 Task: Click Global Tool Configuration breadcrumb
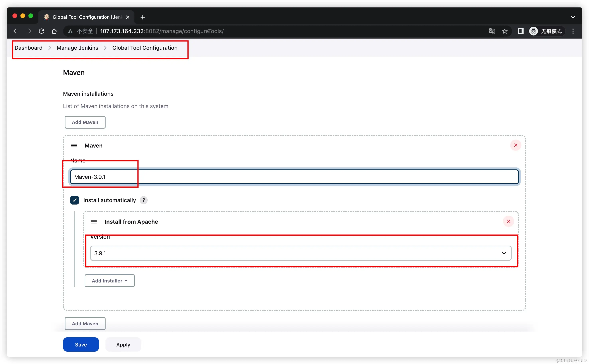point(145,48)
